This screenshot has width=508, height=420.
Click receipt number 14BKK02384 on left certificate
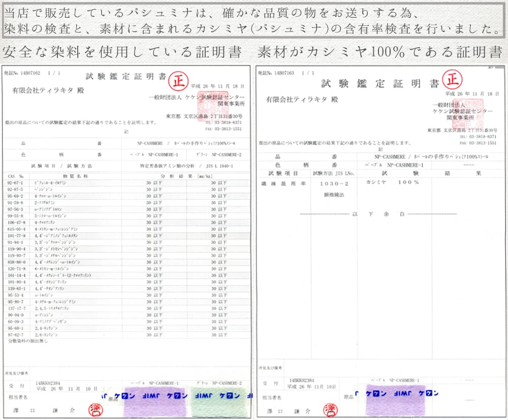pos(48,383)
